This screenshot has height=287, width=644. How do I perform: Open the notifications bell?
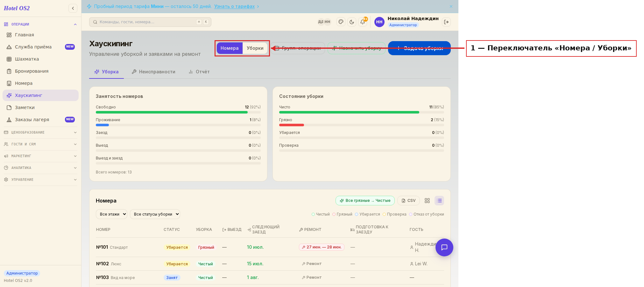[363, 22]
